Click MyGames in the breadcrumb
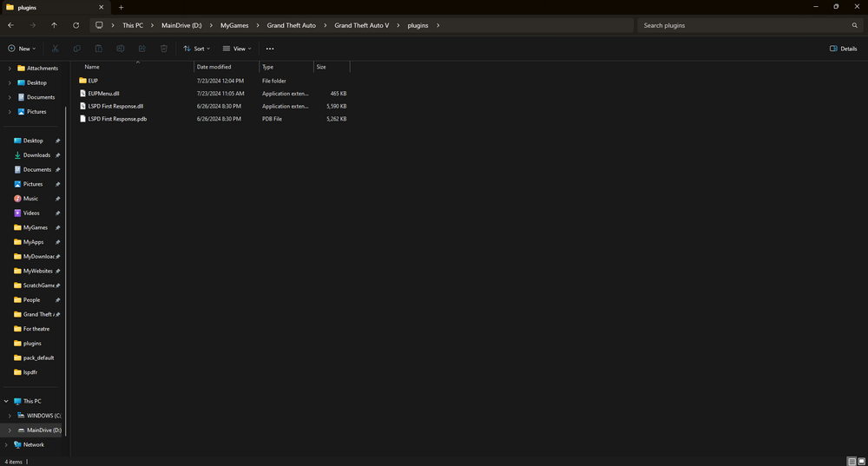 click(234, 25)
